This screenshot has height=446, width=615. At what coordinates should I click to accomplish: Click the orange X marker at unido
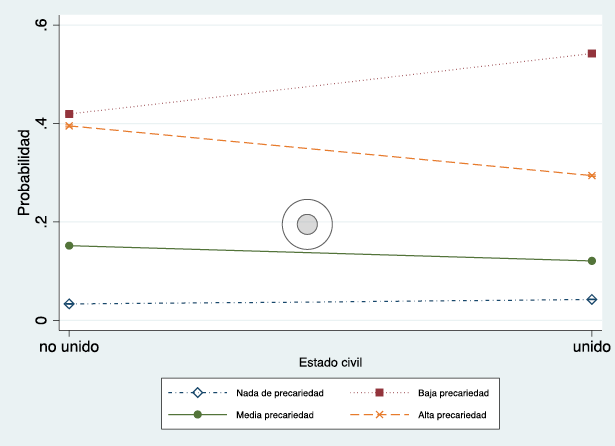click(592, 176)
